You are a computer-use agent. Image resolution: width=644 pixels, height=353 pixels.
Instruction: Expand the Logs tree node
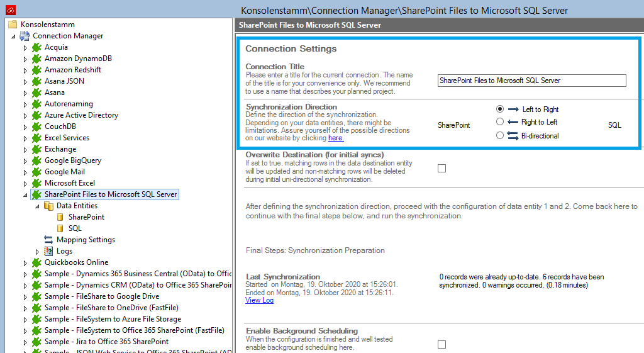point(37,252)
